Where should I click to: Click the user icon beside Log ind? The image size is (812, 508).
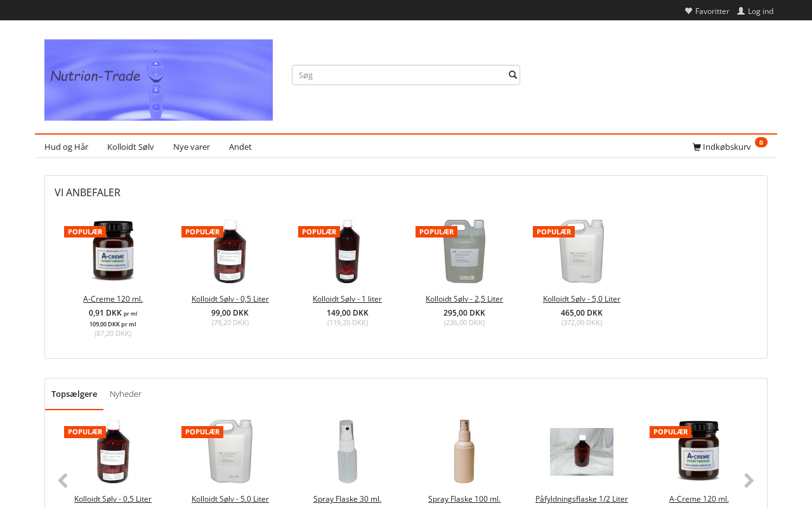(741, 11)
